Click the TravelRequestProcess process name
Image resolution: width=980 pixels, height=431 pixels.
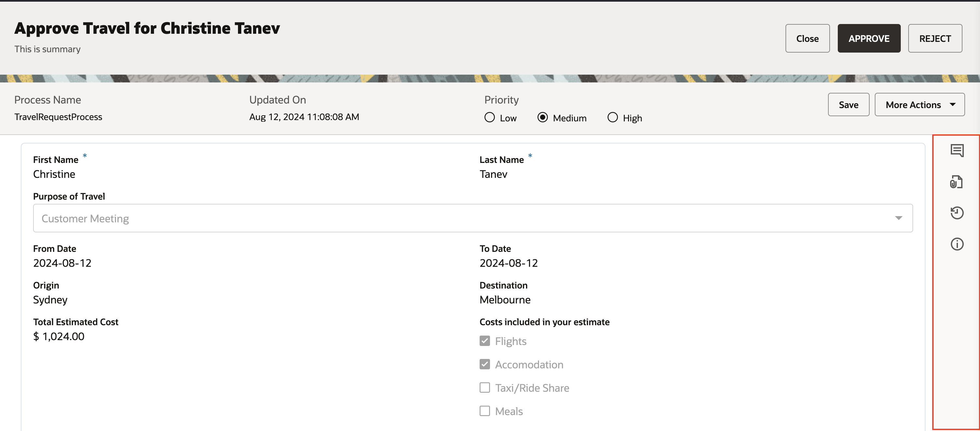tap(58, 117)
